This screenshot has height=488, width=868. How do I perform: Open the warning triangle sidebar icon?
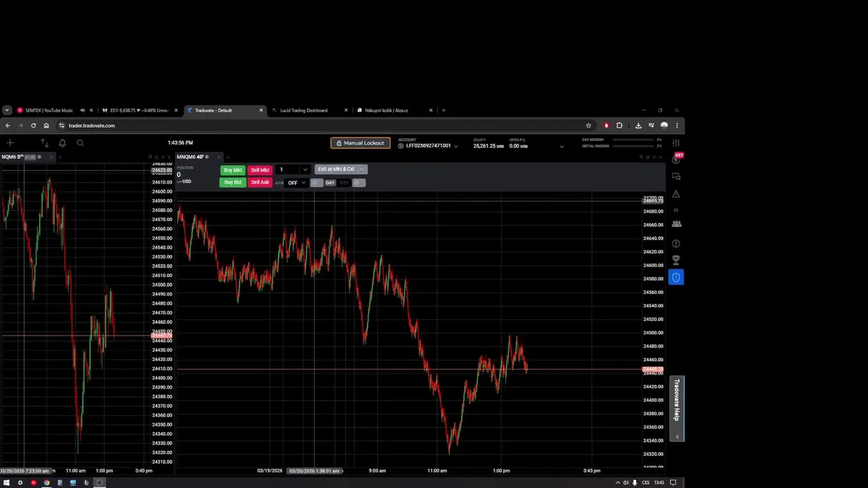tap(676, 194)
